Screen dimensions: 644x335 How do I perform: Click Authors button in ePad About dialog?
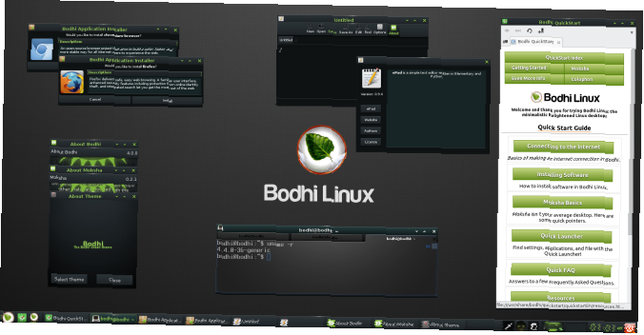(370, 131)
